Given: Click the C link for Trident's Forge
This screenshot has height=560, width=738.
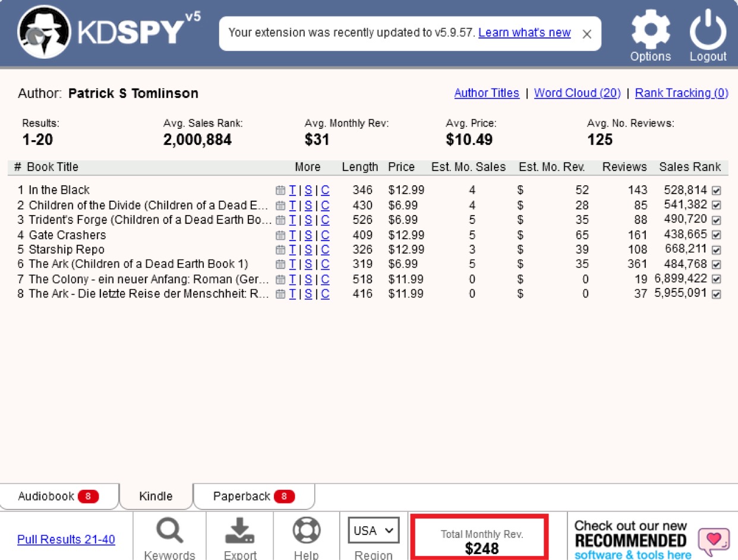Looking at the screenshot, I should tap(325, 220).
